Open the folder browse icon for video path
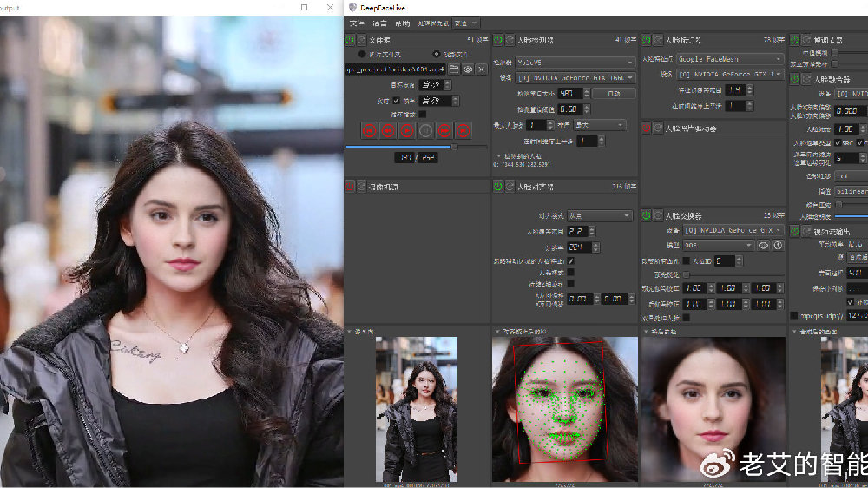The width and height of the screenshot is (868, 488). click(x=454, y=69)
